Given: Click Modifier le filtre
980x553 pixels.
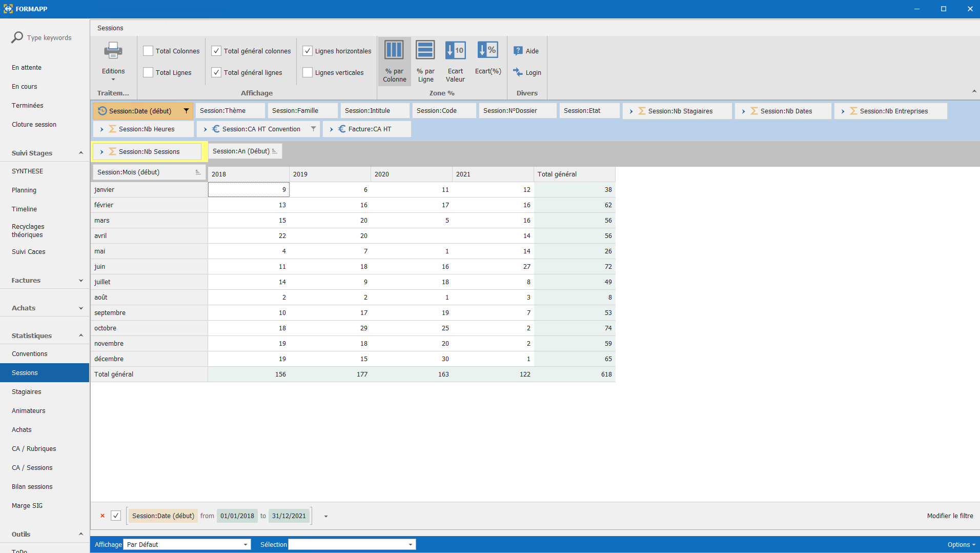Looking at the screenshot, I should [x=950, y=516].
